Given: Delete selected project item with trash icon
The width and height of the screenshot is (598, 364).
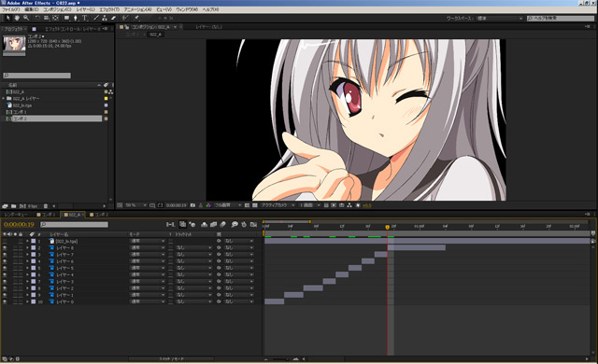Looking at the screenshot, I should (x=46, y=206).
